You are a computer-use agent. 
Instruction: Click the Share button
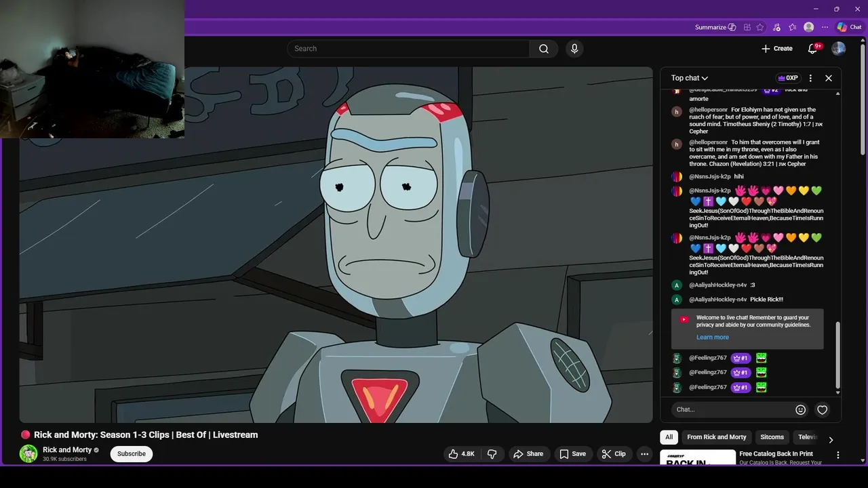[x=528, y=454]
